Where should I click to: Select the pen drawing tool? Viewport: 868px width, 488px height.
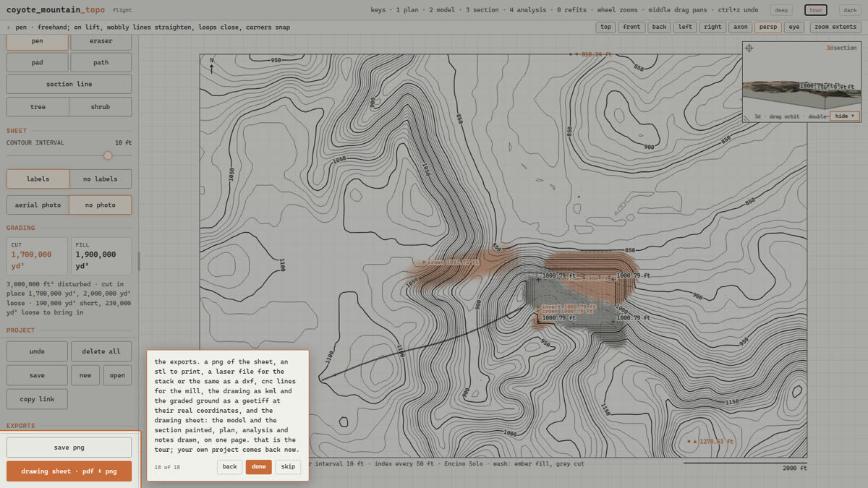pyautogui.click(x=37, y=42)
